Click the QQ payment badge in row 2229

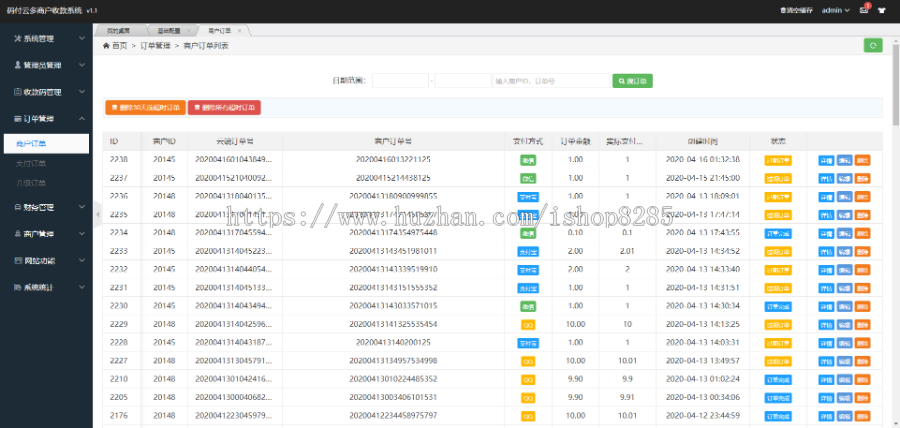click(x=528, y=325)
